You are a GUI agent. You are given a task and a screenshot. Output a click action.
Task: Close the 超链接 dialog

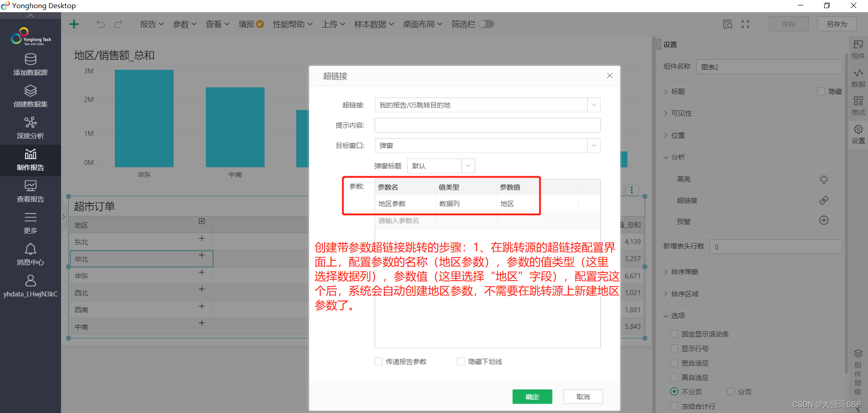click(x=609, y=75)
